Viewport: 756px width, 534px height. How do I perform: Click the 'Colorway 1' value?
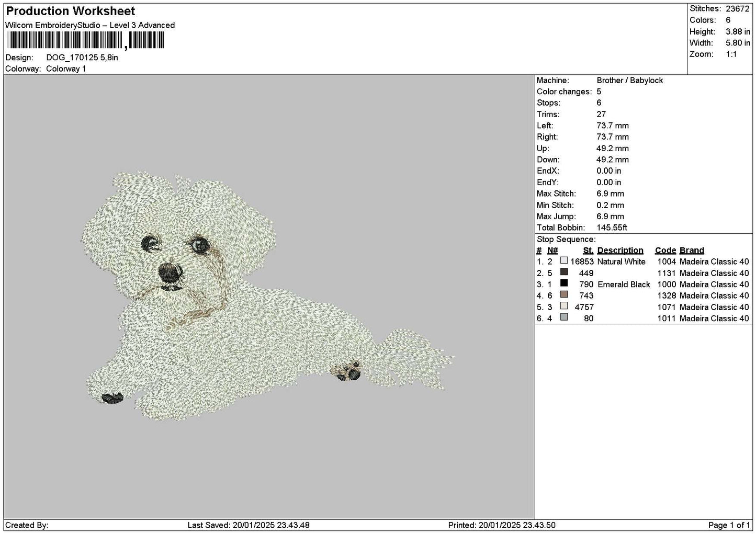[x=66, y=69]
